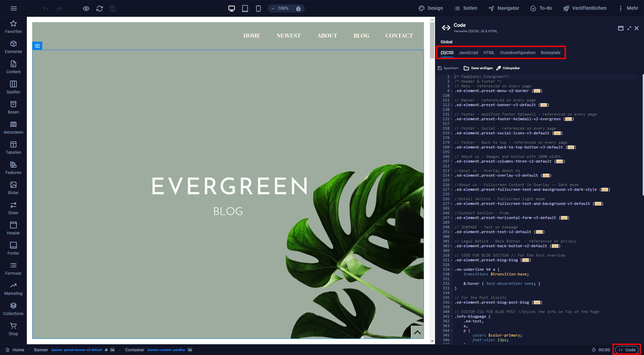Image resolution: width=644 pixels, height=355 pixels.
Task: Expand folded code at line 197
Action: pos(559,162)
